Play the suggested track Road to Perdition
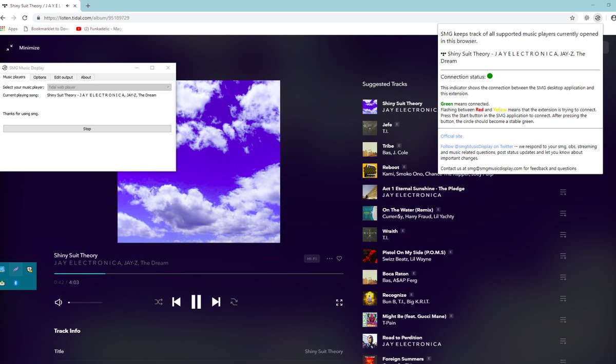616x364 pixels. tap(402, 338)
